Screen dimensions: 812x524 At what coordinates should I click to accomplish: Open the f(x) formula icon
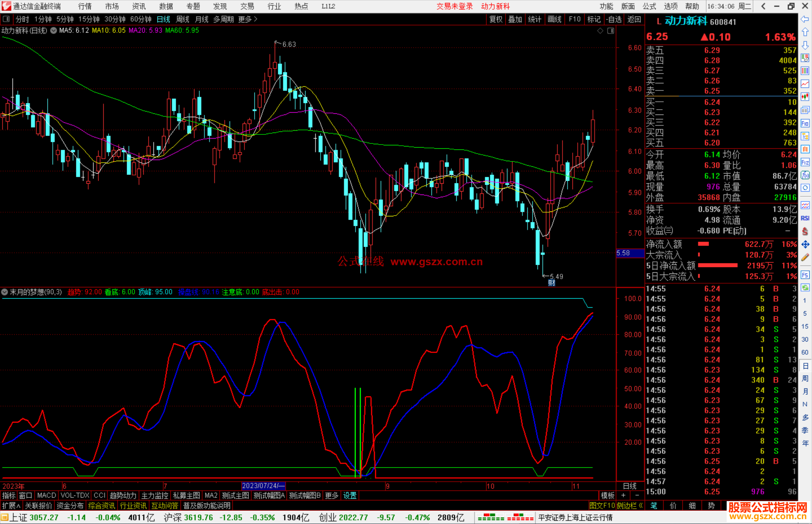point(805,175)
